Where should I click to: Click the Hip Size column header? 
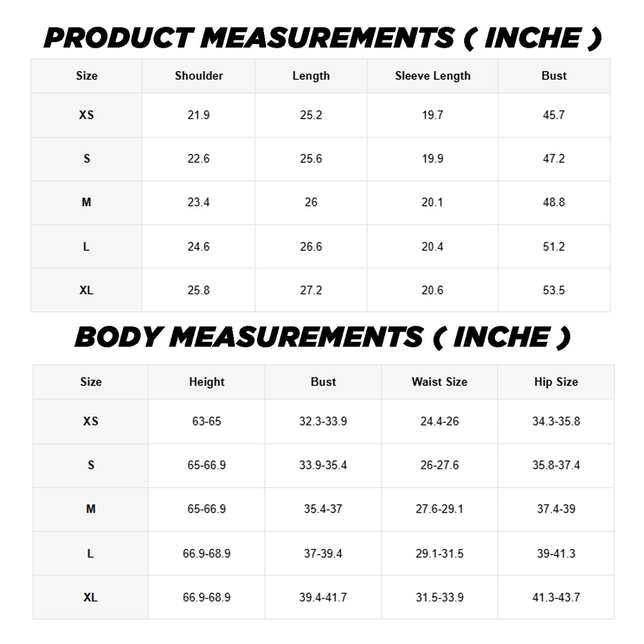click(556, 382)
